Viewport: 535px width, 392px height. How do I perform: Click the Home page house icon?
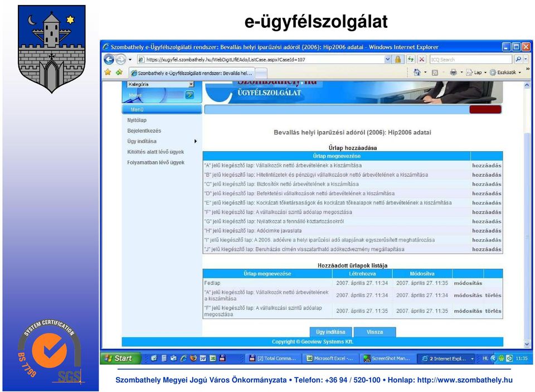(x=417, y=72)
